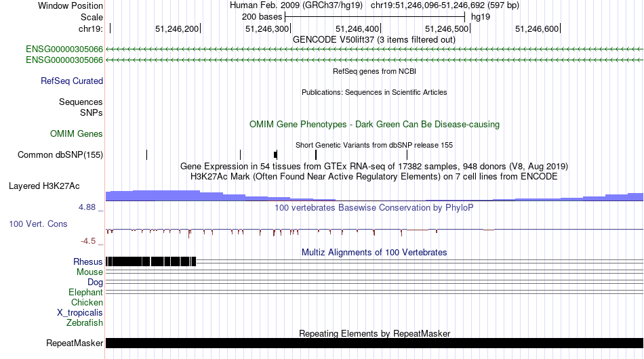Click the RefSeq genes from NCBI title

tap(374, 71)
